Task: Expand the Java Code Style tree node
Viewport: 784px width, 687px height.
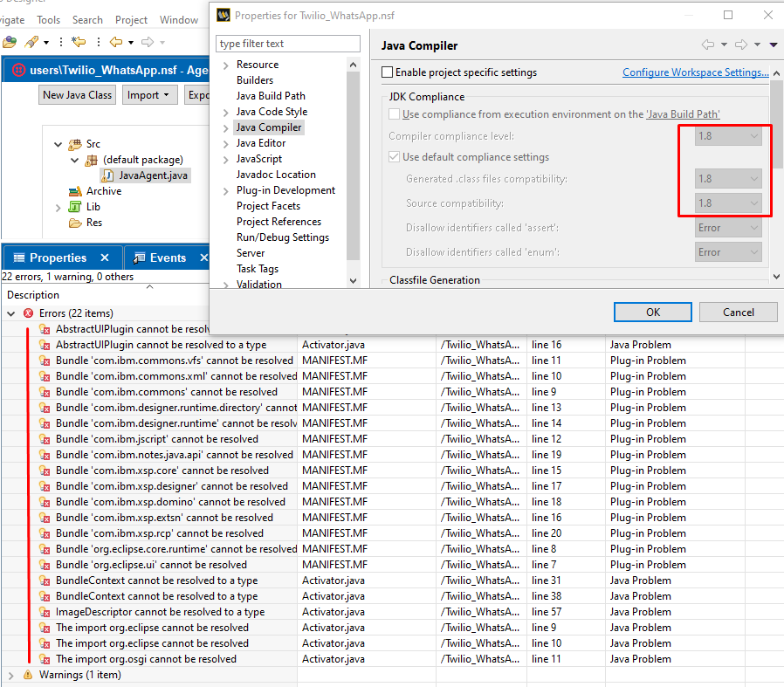Action: [226, 112]
